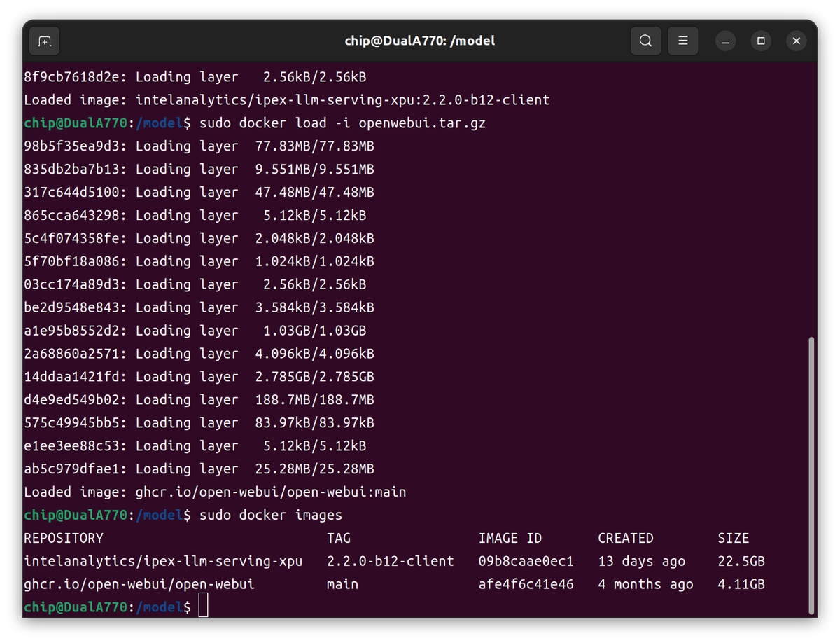Minimize the terminal window

tap(726, 41)
